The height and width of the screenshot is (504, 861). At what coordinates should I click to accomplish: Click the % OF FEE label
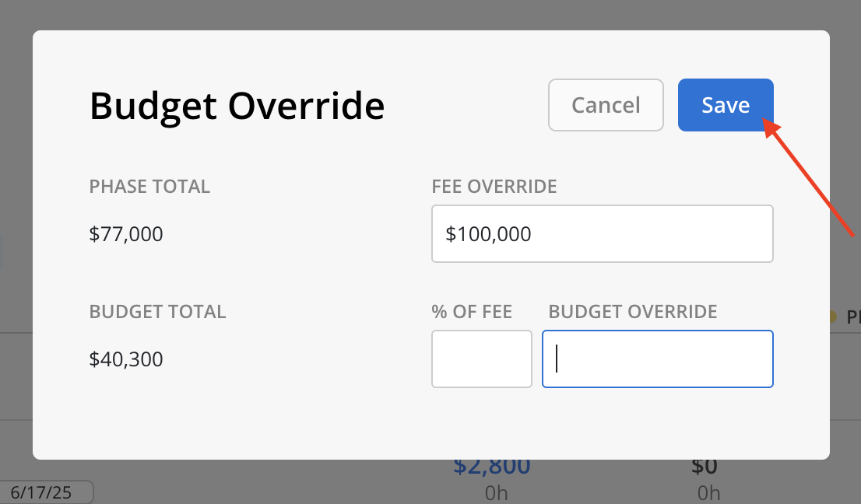coord(472,312)
